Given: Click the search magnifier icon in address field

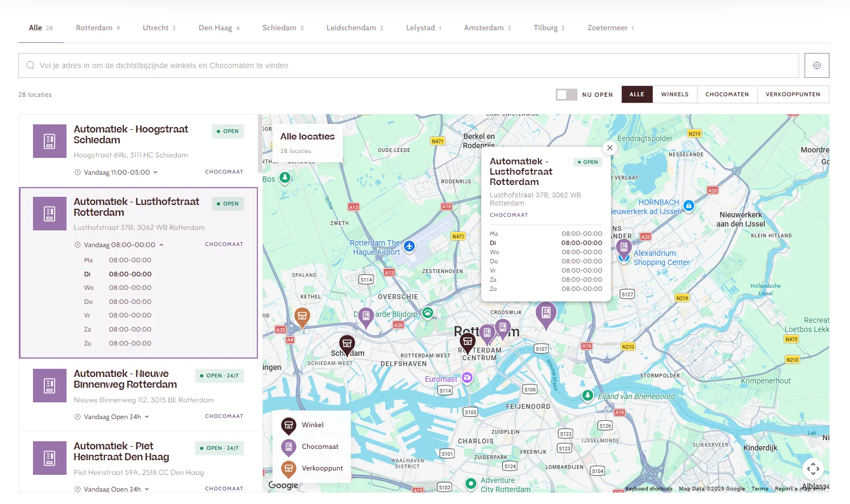Looking at the screenshot, I should (x=30, y=65).
